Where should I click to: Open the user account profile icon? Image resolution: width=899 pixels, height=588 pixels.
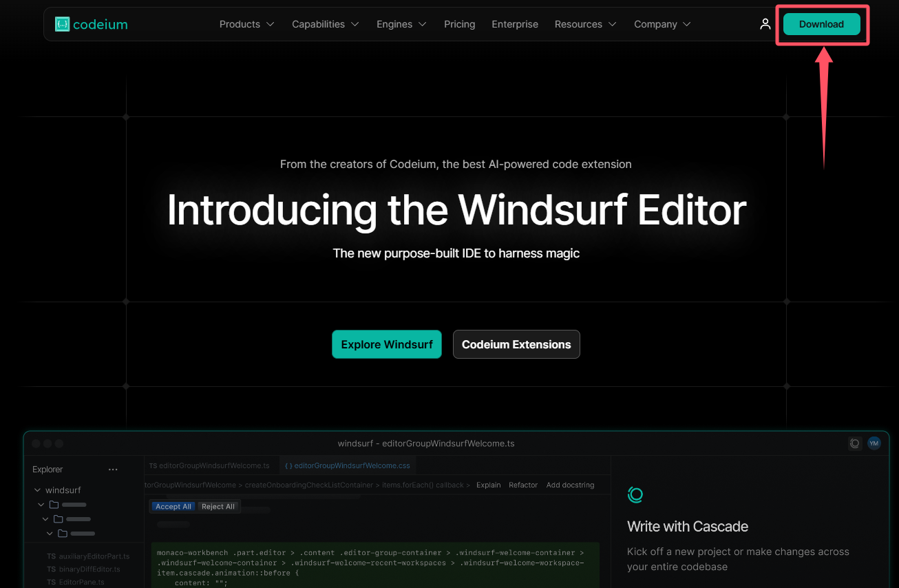click(765, 24)
